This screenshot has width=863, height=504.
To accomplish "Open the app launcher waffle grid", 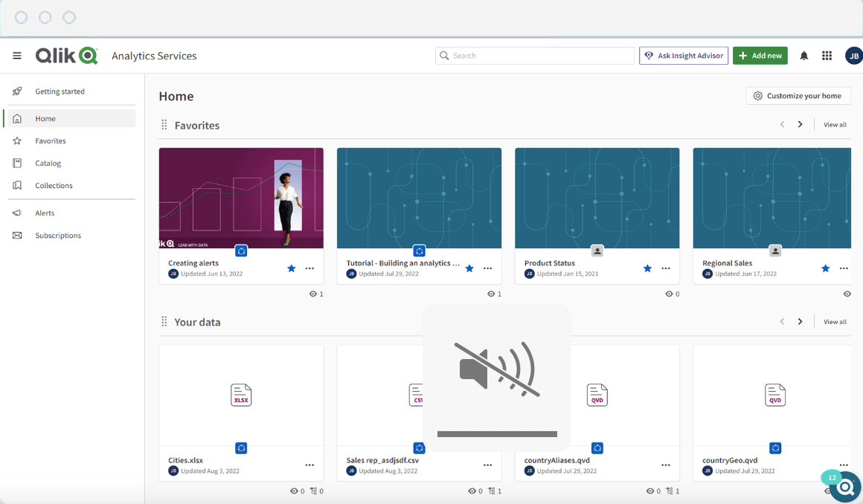I will 827,55.
